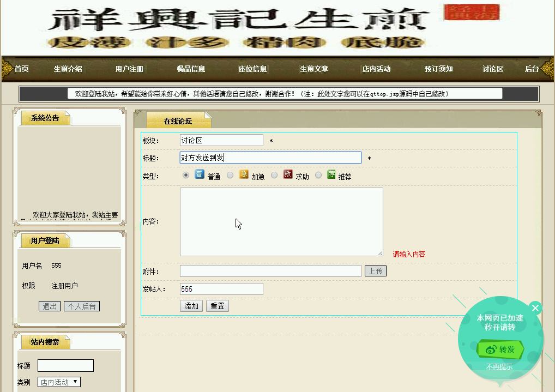555x392 pixels.
Task: Open 店内活动 navigation item
Action: pyautogui.click(x=377, y=69)
